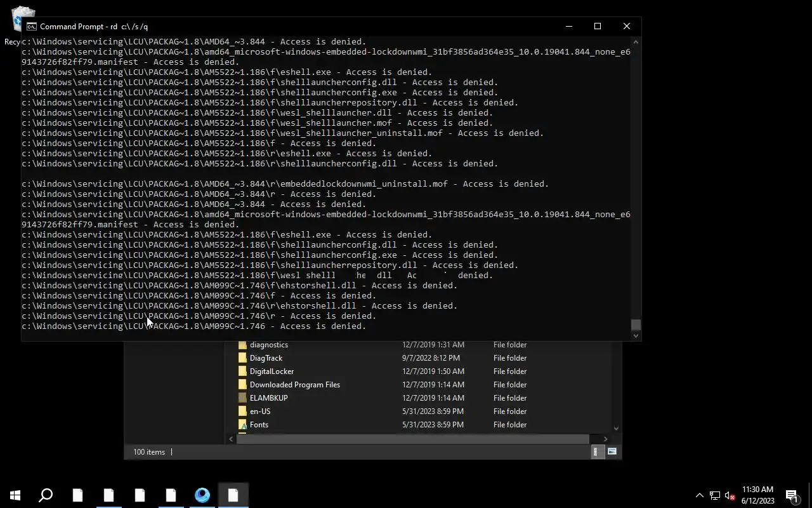Click the date 9/7/2022 8:12 PM in Explorer
Viewport: 812px width, 508px height.
coord(432,358)
